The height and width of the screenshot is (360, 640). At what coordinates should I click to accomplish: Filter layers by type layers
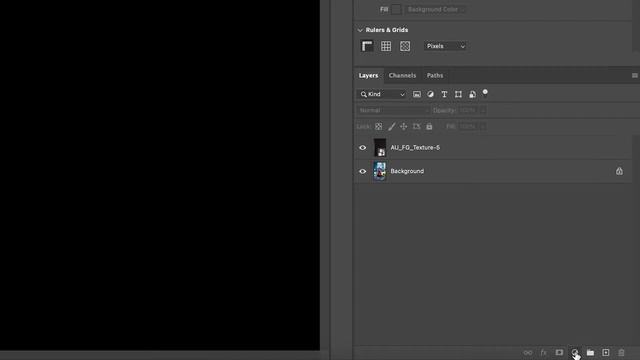(x=444, y=94)
